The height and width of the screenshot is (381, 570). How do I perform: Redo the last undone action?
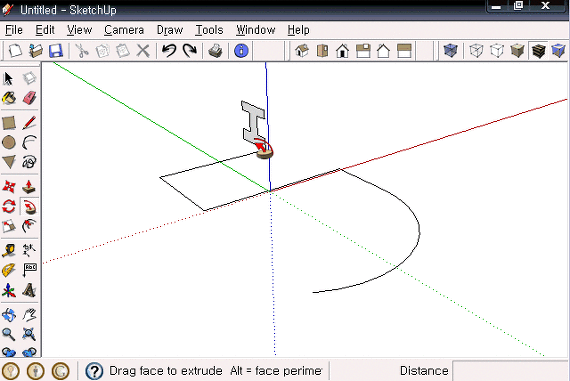click(189, 51)
